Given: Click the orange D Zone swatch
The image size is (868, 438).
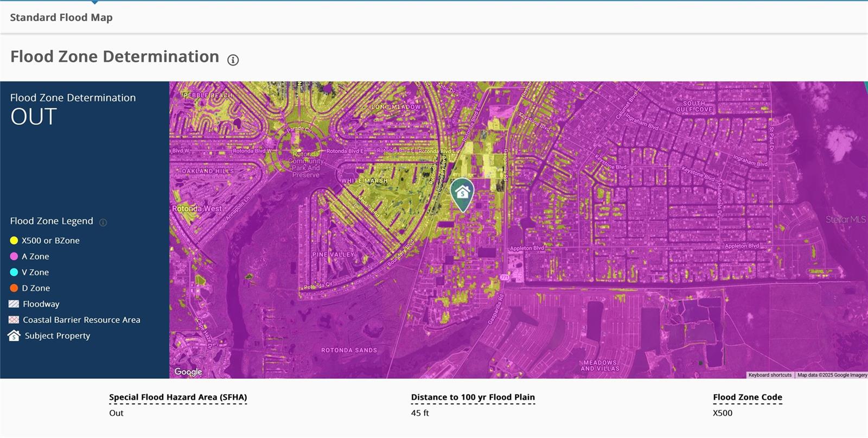Looking at the screenshot, I should [14, 288].
